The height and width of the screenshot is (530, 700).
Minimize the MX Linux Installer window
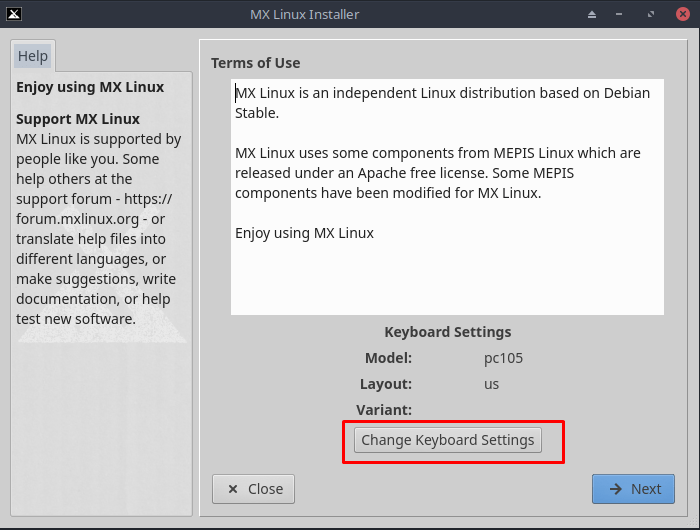[x=619, y=15]
